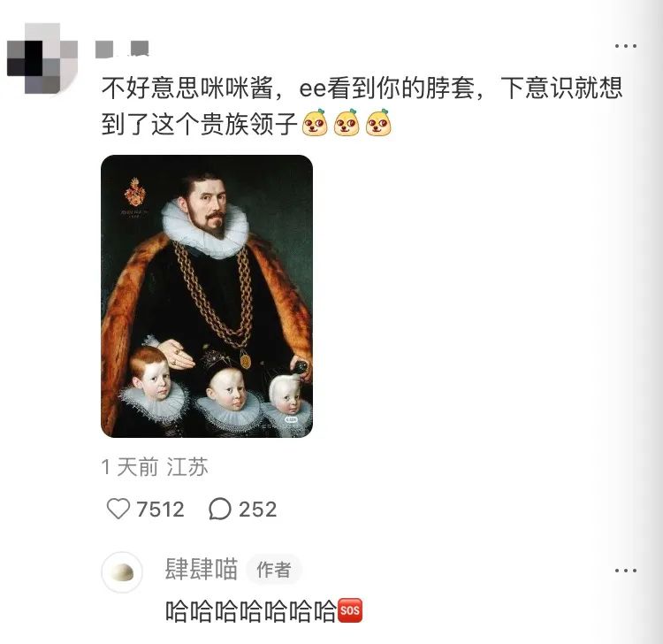Tap the 252 comment count
This screenshot has width=663, height=644.
257,509
